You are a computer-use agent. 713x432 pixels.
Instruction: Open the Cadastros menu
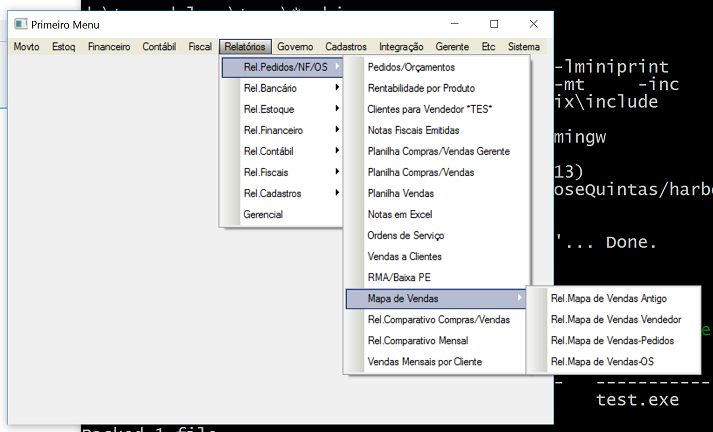pos(346,46)
